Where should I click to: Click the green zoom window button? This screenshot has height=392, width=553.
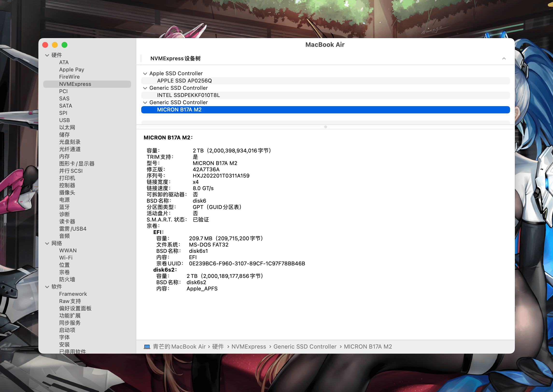(x=64, y=45)
